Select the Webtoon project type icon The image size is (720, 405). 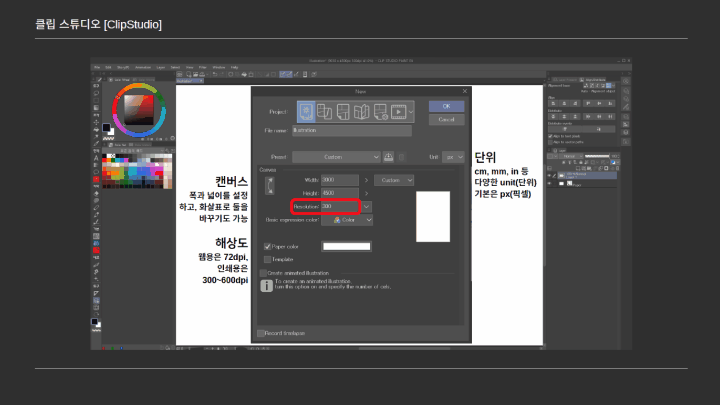(324, 112)
